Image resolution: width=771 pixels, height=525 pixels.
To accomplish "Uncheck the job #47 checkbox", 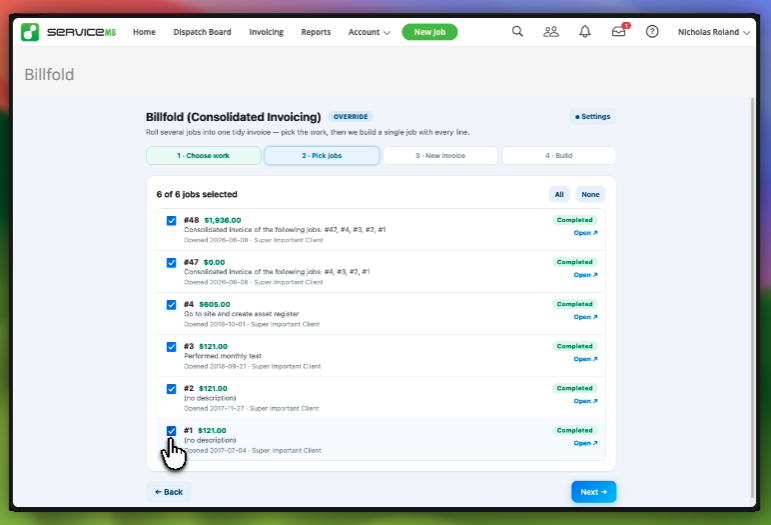I will [171, 262].
